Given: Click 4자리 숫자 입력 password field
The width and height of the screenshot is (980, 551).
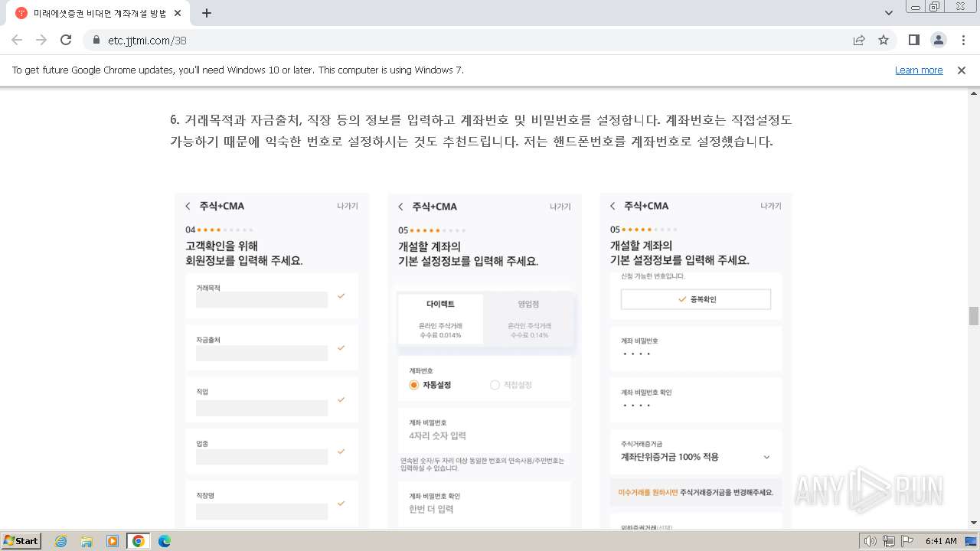Looking at the screenshot, I should click(485, 430).
